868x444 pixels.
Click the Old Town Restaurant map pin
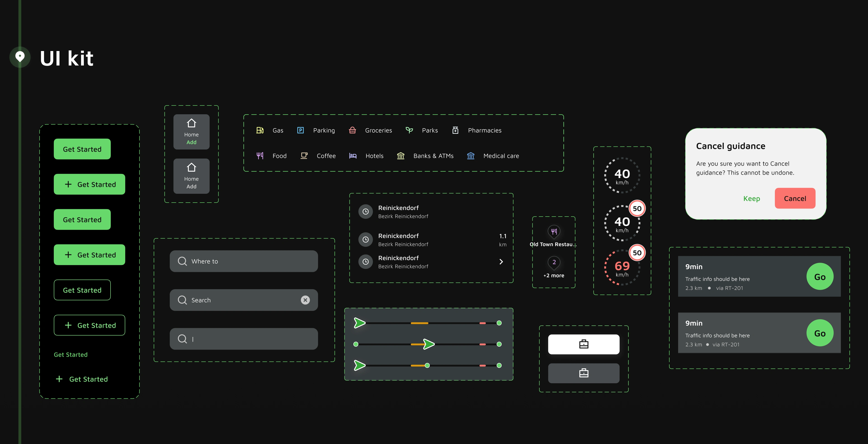tap(554, 231)
